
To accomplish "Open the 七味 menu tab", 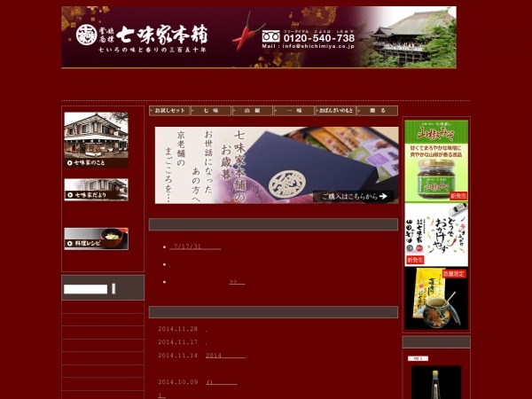I will [x=211, y=111].
